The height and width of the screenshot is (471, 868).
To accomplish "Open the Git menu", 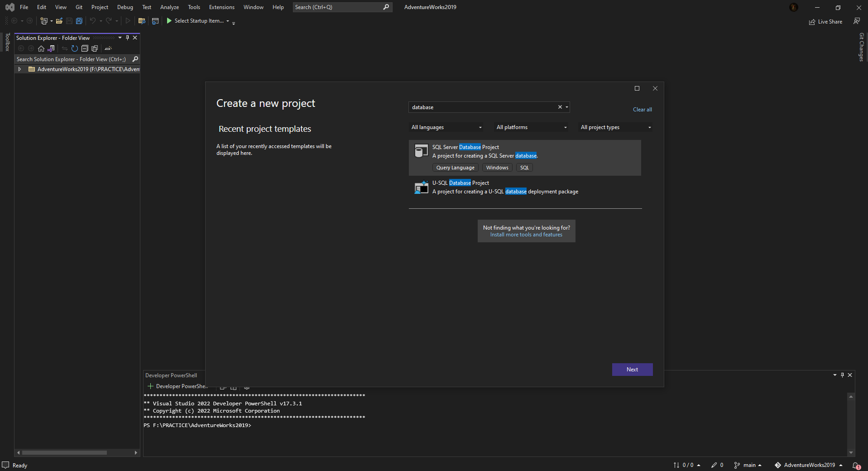I will pos(78,7).
